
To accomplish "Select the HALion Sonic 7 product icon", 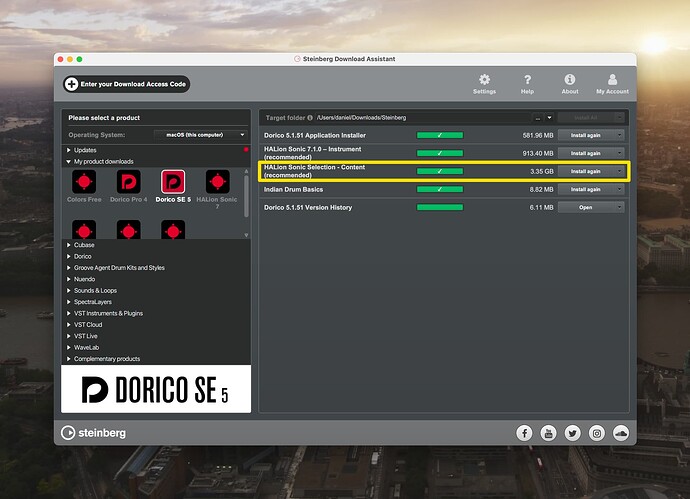I will 217,181.
